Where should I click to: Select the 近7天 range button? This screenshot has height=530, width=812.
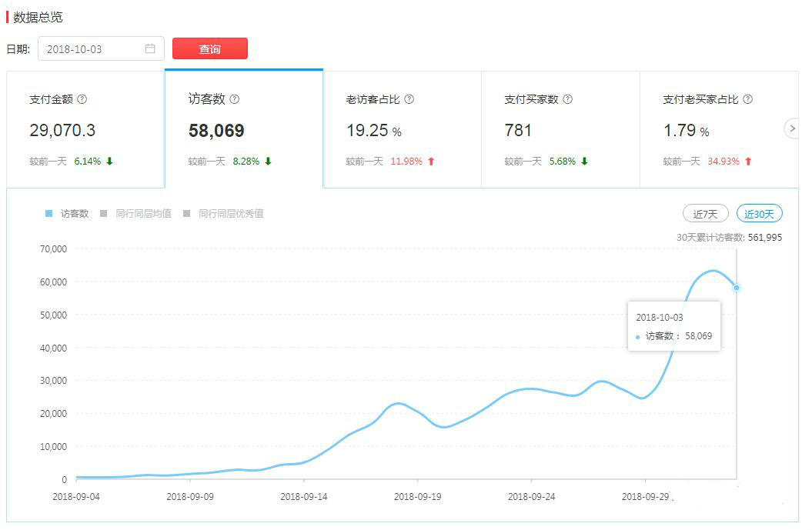[x=704, y=213]
